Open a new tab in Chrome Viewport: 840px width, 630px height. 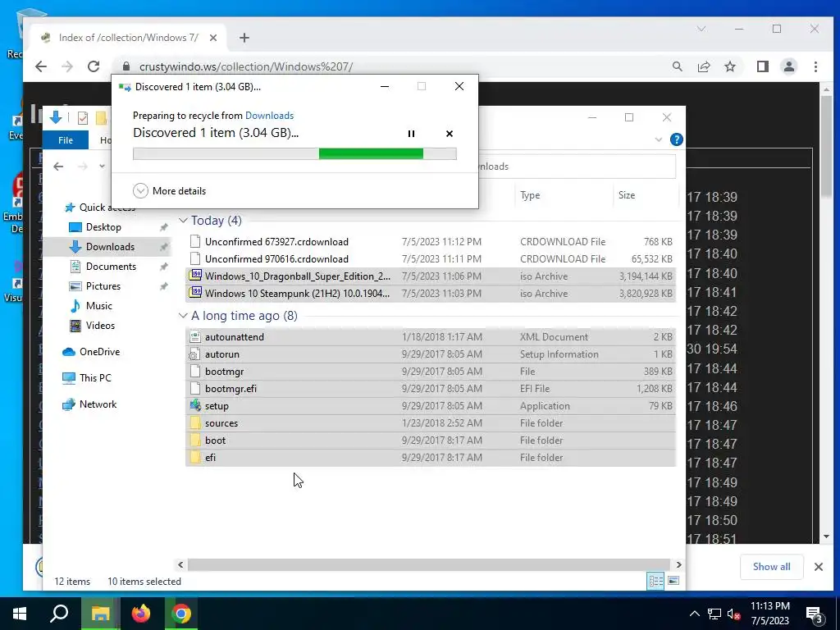click(244, 38)
